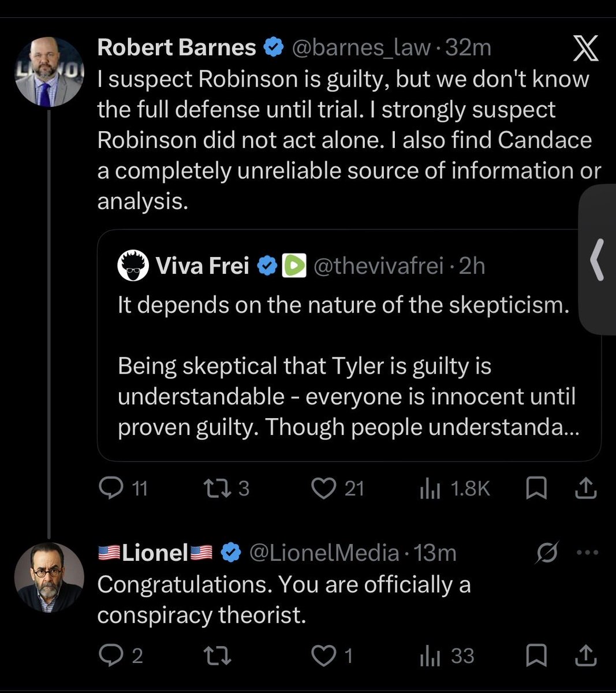Like Robert Barnes' post
The height and width of the screenshot is (693, 616).
(338, 489)
